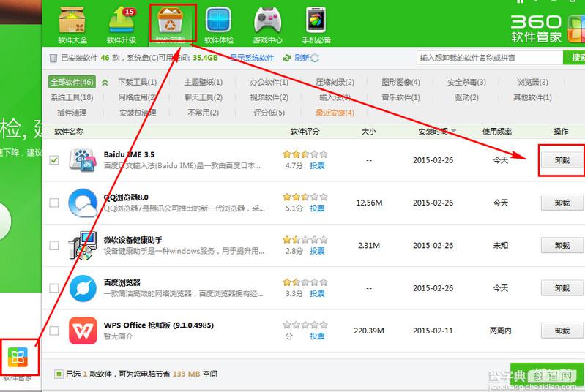Screen dimensions: 585x392
Task: Click the green search button
Action: (574, 58)
